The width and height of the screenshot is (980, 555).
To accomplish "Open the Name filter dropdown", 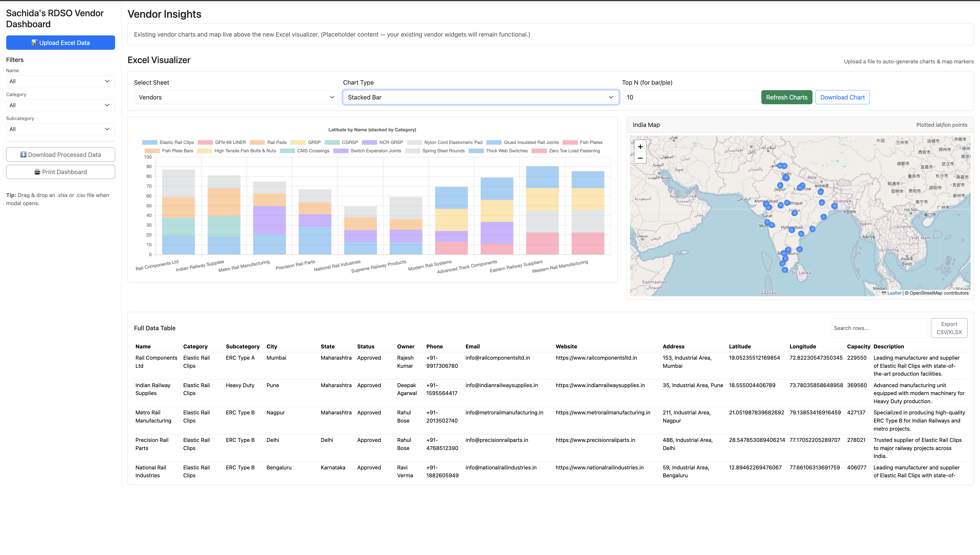I will point(61,81).
